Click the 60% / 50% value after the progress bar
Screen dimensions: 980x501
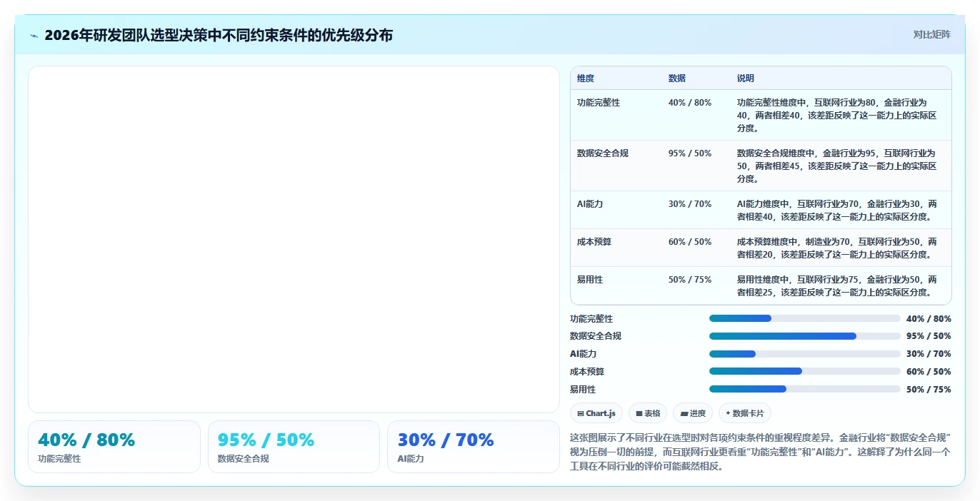pyautogui.click(x=929, y=372)
